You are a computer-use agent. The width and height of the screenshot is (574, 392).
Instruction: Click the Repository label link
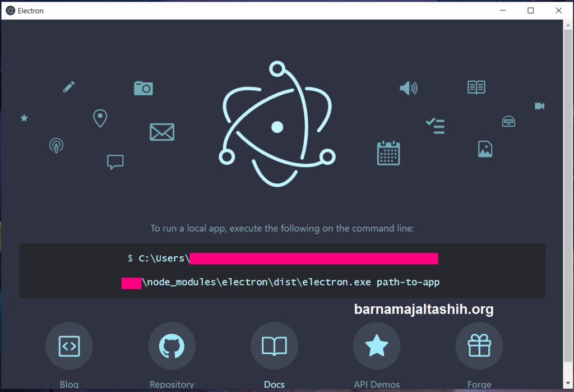coord(172,384)
